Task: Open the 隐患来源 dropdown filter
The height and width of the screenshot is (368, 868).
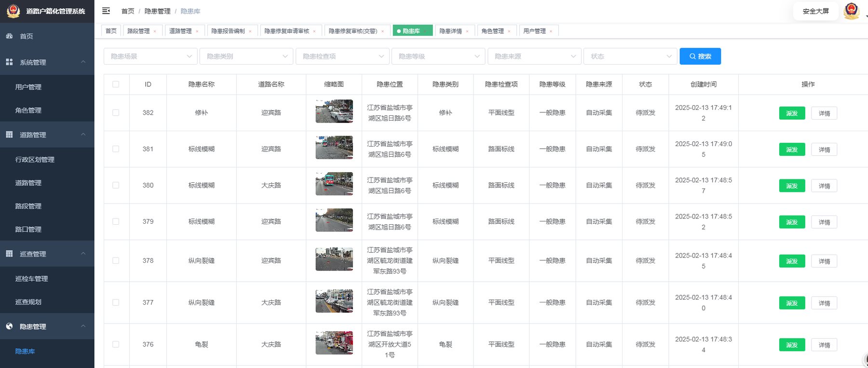Action: [x=534, y=56]
